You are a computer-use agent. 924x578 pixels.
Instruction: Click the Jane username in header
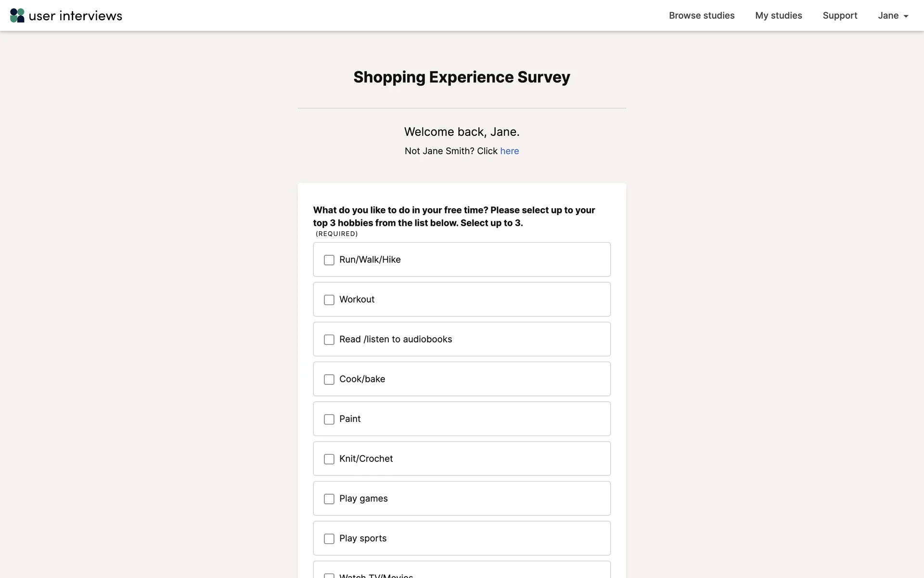[888, 15]
